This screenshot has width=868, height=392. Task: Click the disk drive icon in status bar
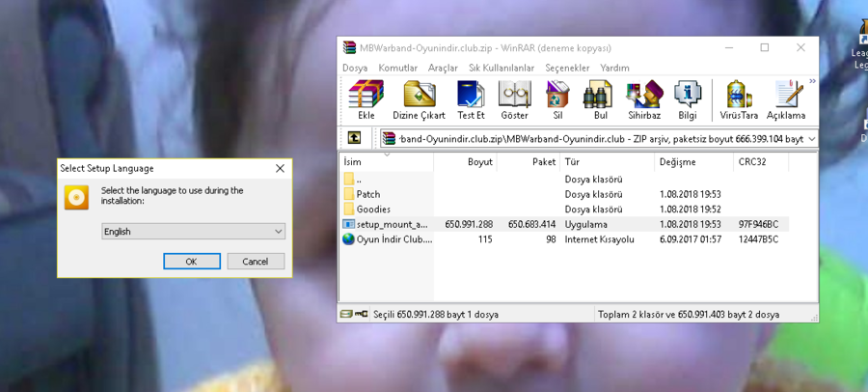345,314
